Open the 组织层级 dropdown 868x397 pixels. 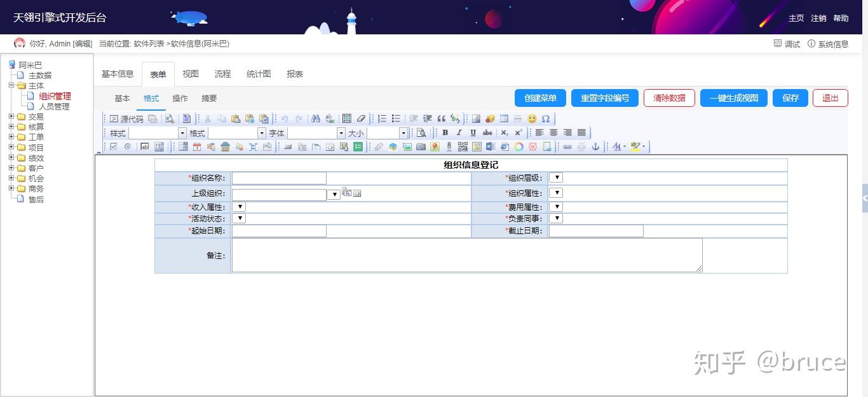pyautogui.click(x=555, y=178)
